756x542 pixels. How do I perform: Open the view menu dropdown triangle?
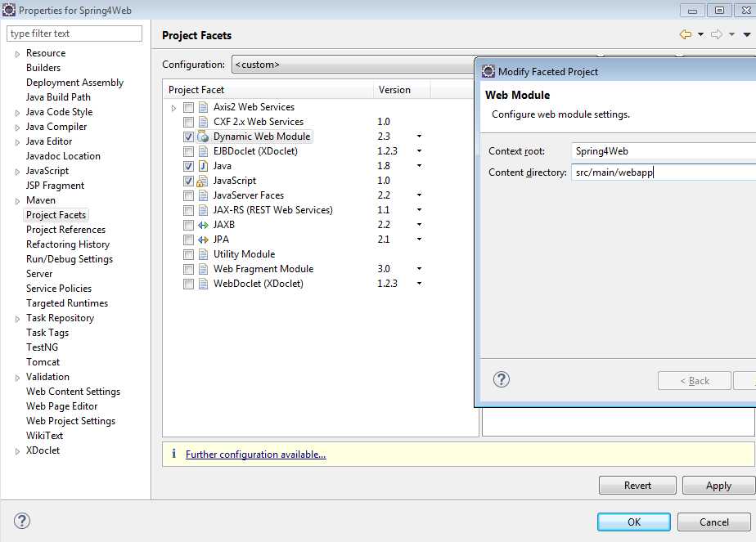(747, 34)
